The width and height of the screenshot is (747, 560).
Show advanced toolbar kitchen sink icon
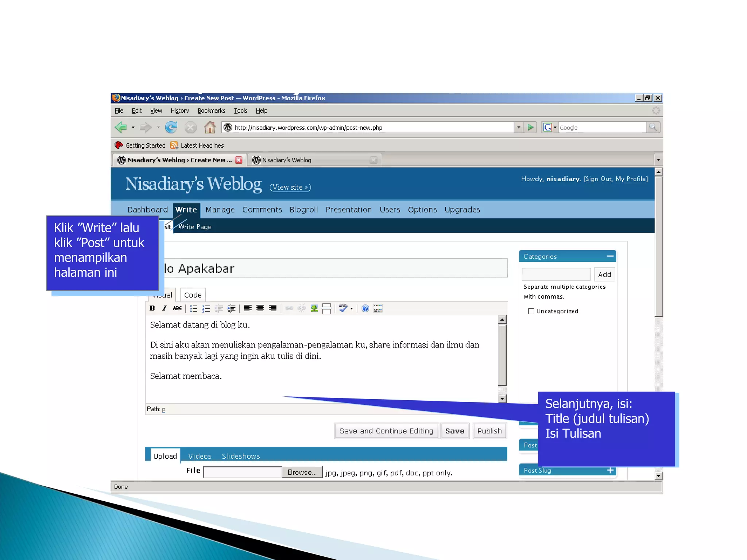[378, 309]
